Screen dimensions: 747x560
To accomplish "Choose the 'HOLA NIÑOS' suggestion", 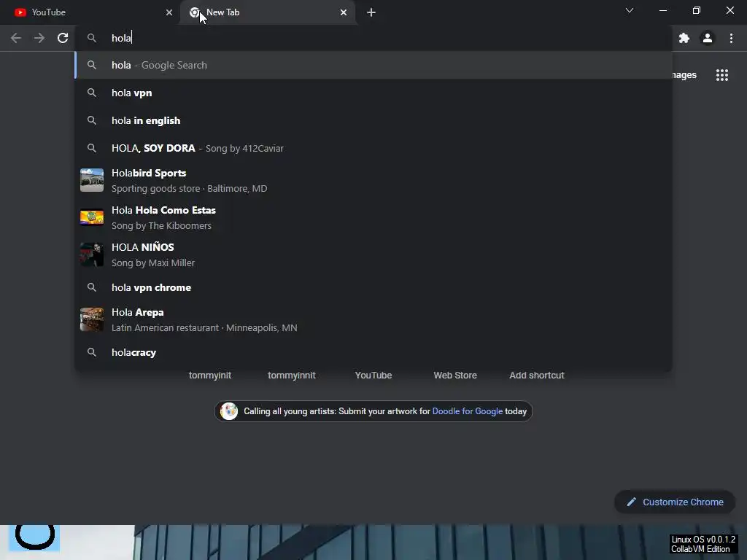I will [373, 254].
